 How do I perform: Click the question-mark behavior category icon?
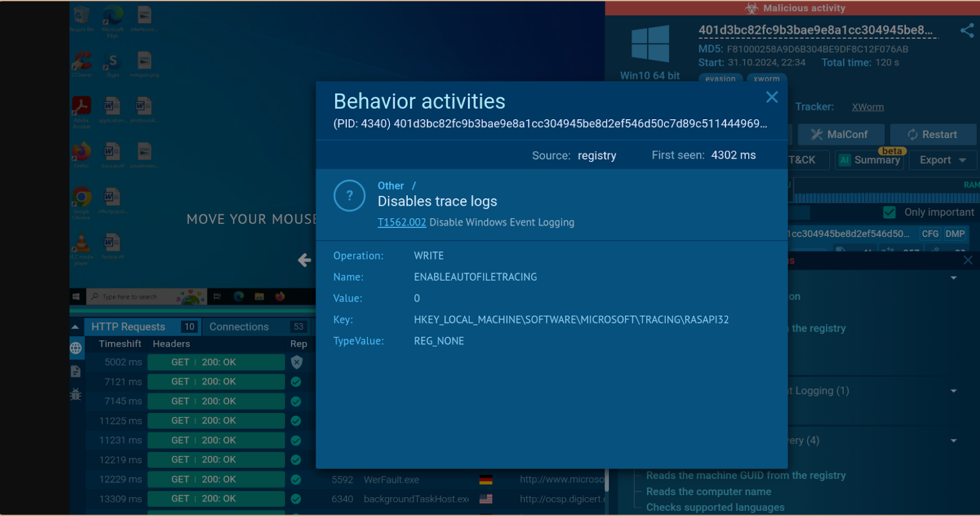[349, 195]
